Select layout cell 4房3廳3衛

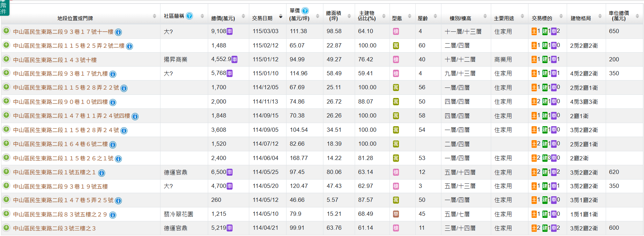point(584,102)
